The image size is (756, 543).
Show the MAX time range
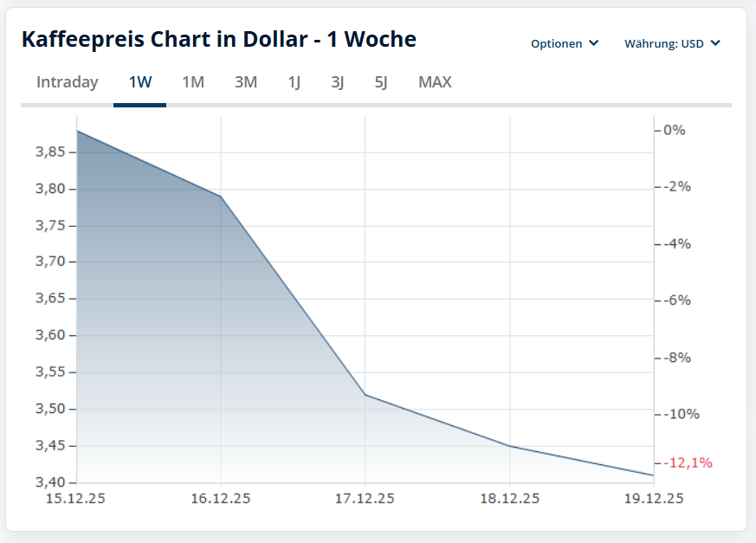coord(435,82)
